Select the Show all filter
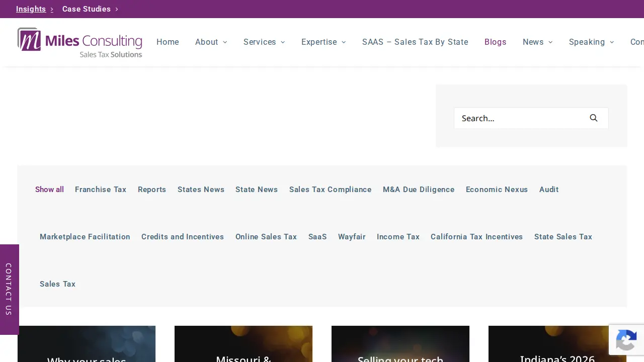644x362 pixels. pyautogui.click(x=49, y=190)
